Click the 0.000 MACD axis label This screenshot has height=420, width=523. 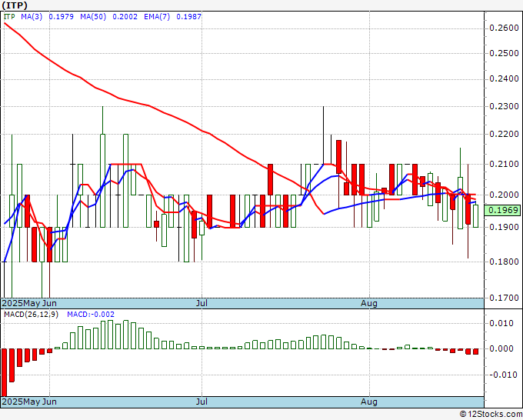[501, 349]
